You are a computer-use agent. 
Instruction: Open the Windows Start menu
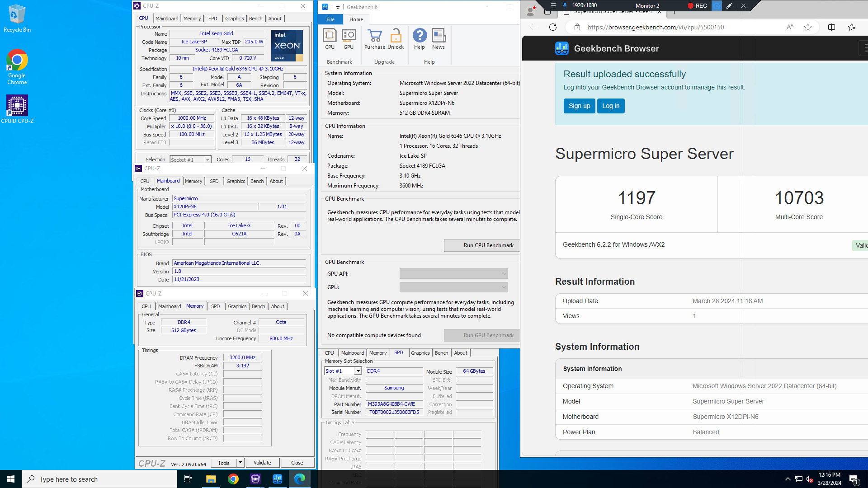[11, 479]
